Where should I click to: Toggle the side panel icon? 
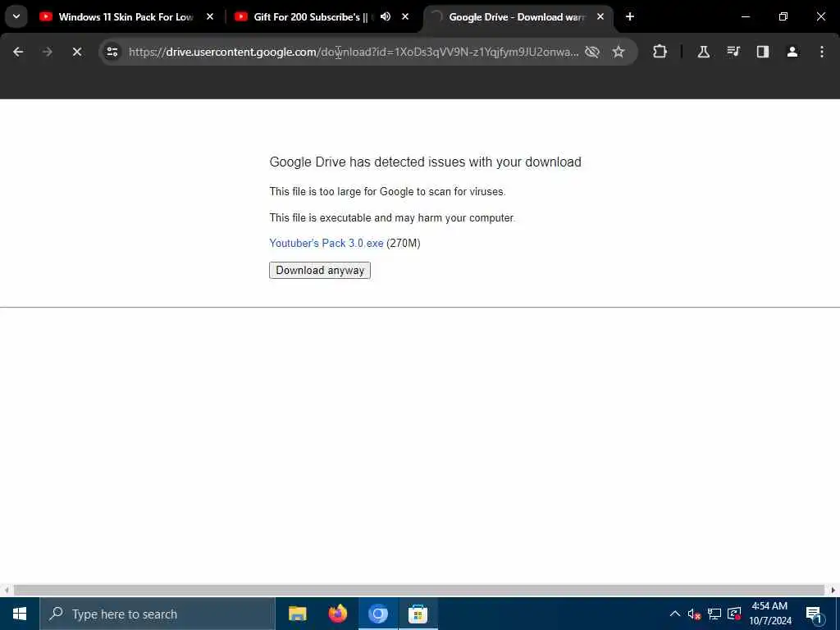(x=762, y=52)
